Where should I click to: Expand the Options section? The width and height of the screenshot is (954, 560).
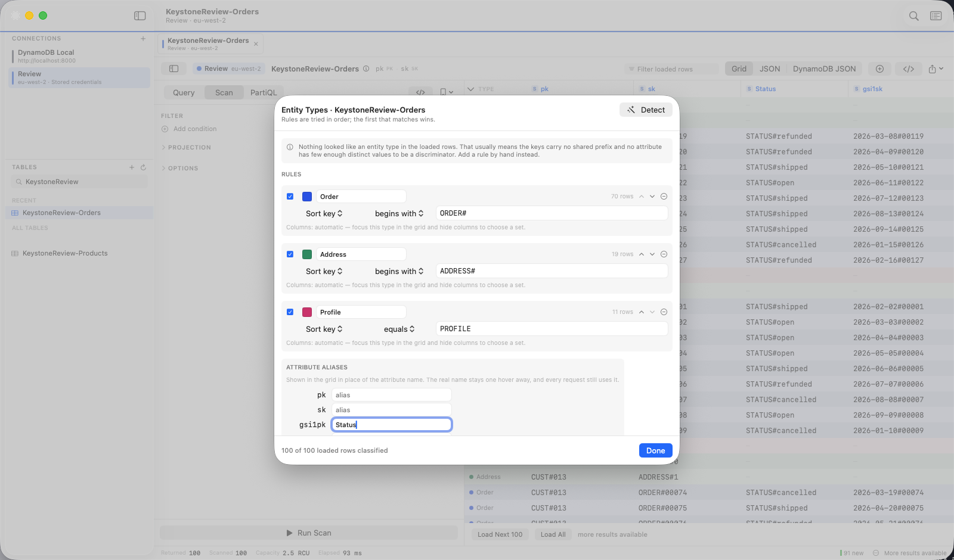point(179,168)
